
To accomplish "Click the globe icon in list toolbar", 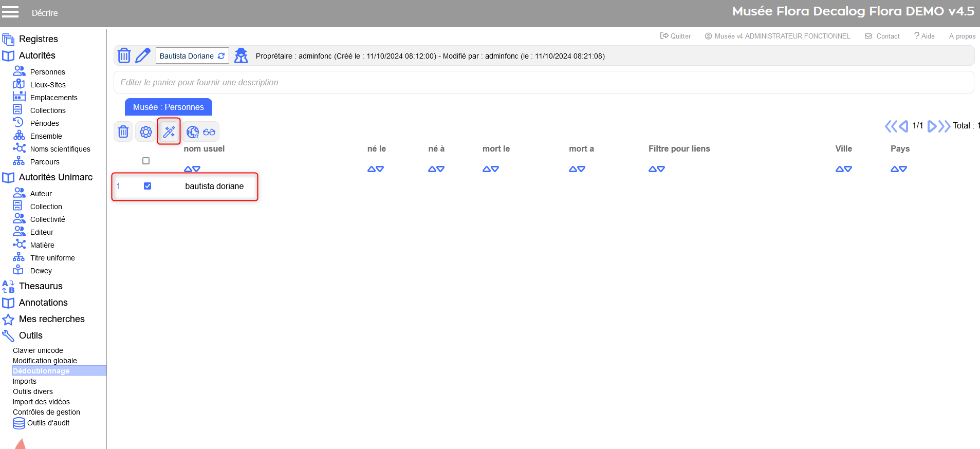I will click(193, 132).
